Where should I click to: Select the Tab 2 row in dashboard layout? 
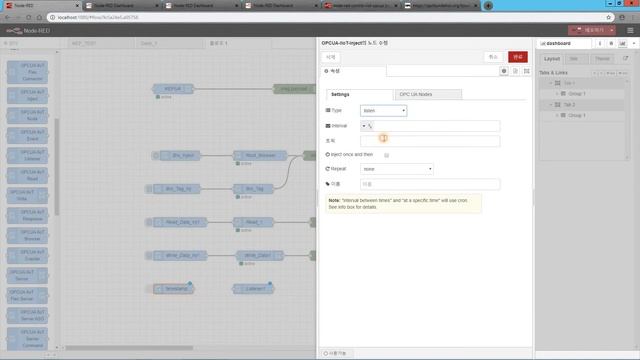[x=583, y=105]
